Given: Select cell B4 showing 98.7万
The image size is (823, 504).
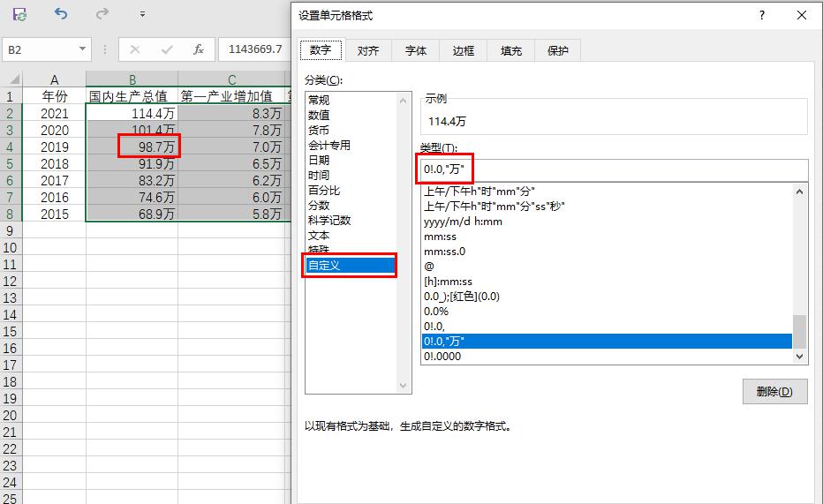Looking at the screenshot, I should [132, 147].
